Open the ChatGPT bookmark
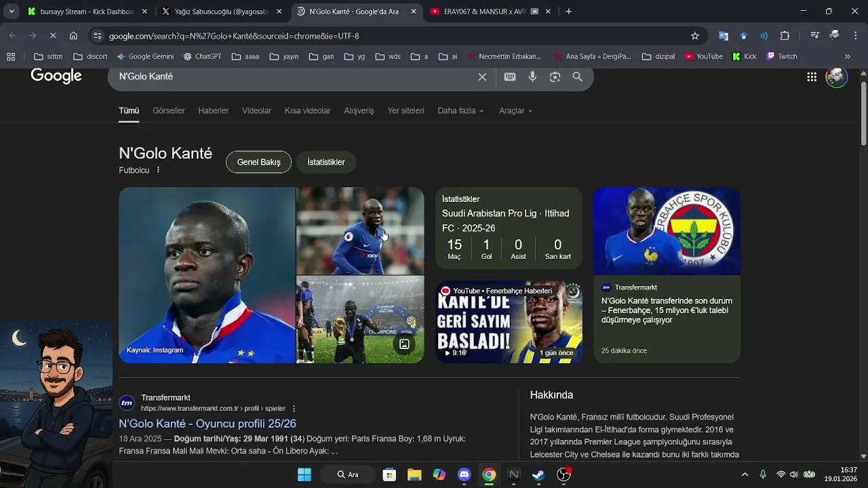868x488 pixels. pos(202,56)
